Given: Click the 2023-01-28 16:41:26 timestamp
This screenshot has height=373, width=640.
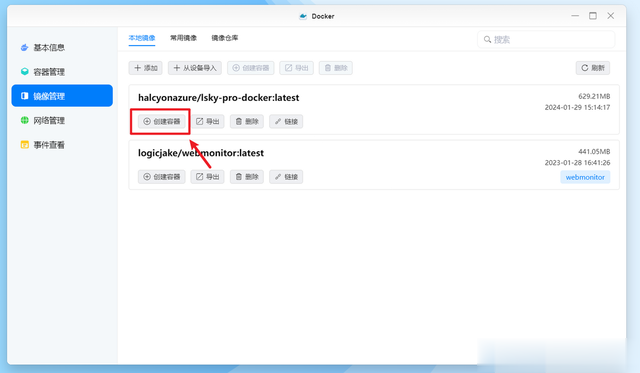Looking at the screenshot, I should 577,162.
